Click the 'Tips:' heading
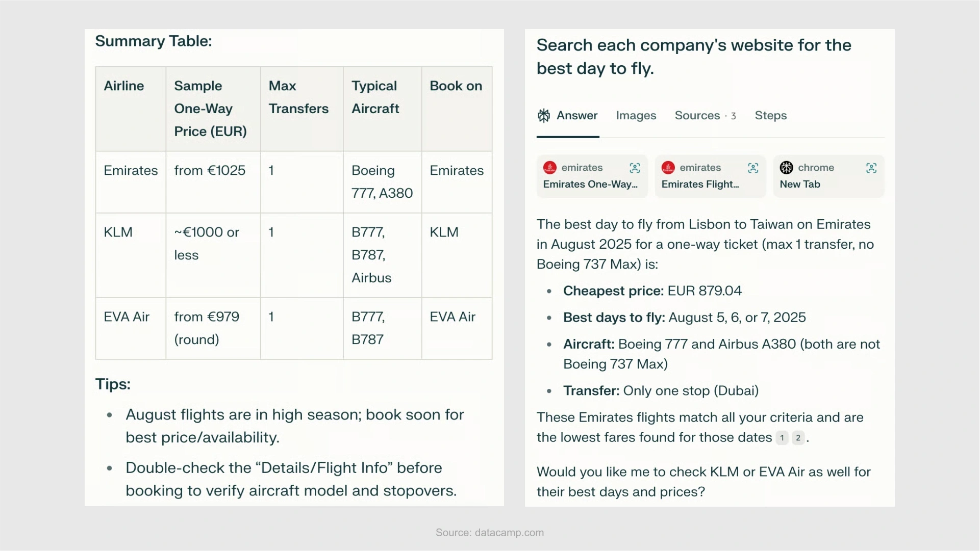The image size is (980, 551). (113, 384)
